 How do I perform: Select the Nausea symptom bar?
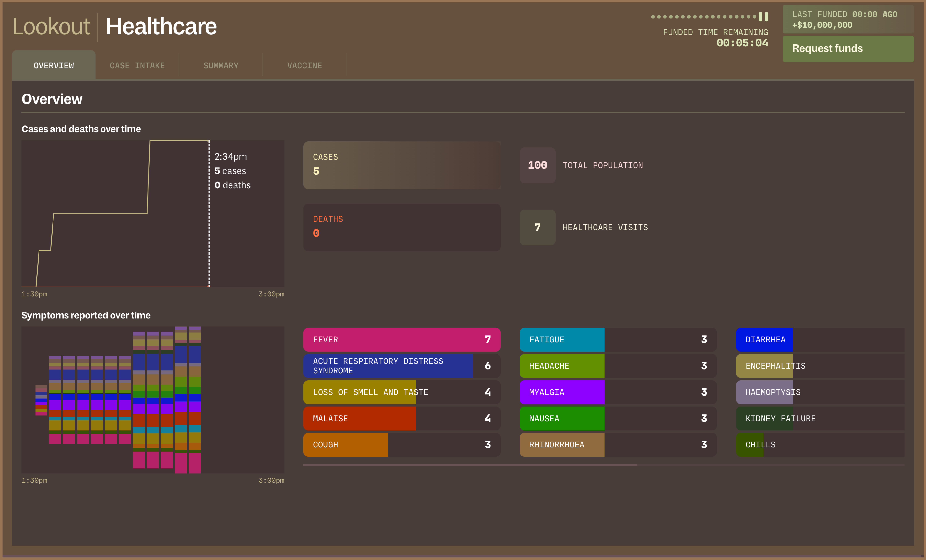pyautogui.click(x=618, y=418)
